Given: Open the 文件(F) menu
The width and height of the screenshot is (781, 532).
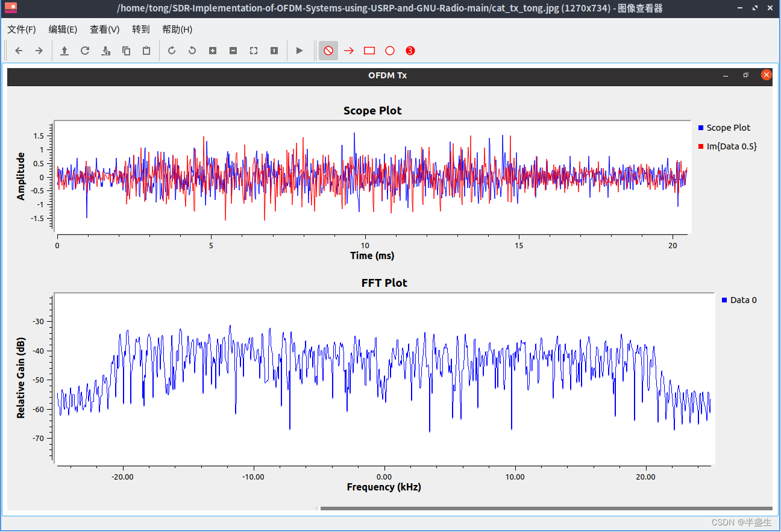Looking at the screenshot, I should point(22,29).
